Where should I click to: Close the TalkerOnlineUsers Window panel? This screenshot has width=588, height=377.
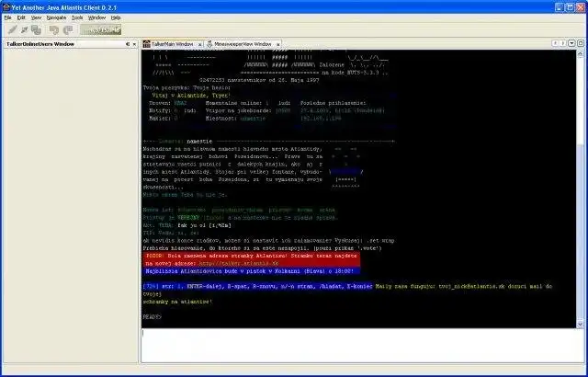click(x=134, y=44)
